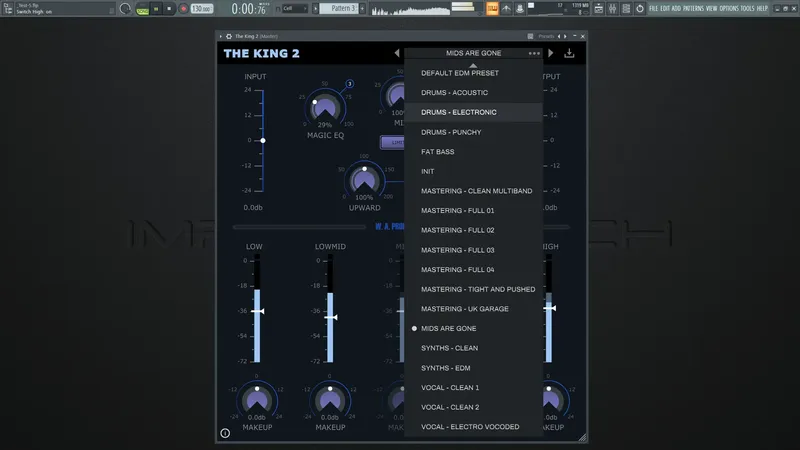
Task: Arm the red record button
Action: pyautogui.click(x=183, y=9)
